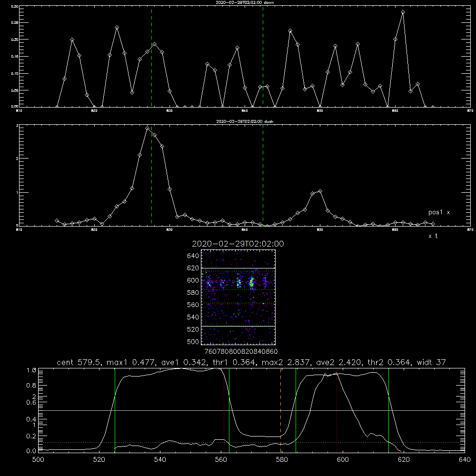Viewport: 476px width, 476px height.
Task: Open the color spectrogram image thumbnail
Action: [238, 297]
